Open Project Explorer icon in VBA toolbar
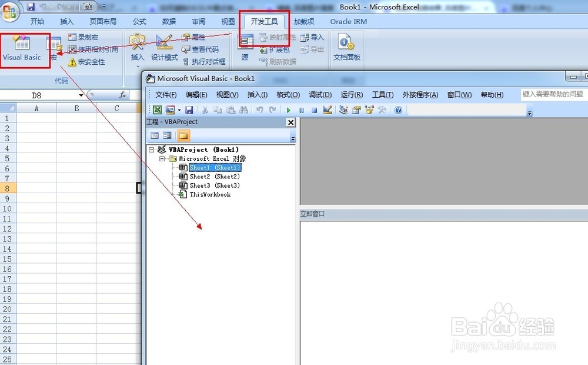The image size is (588, 365). (x=343, y=109)
